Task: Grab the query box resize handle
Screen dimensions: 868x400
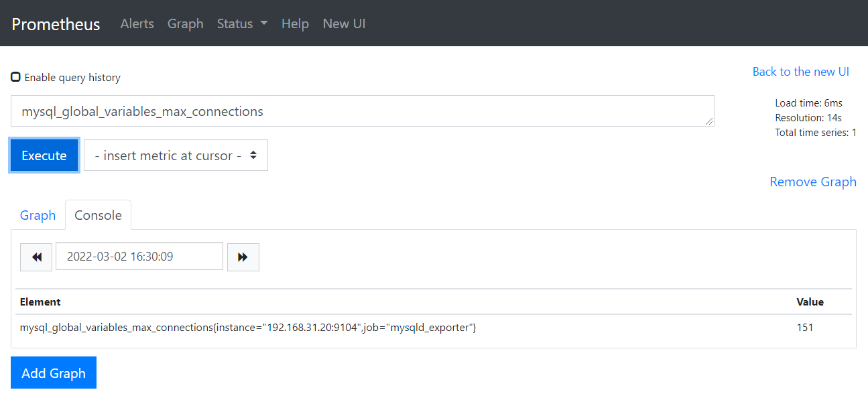Action: (x=709, y=122)
